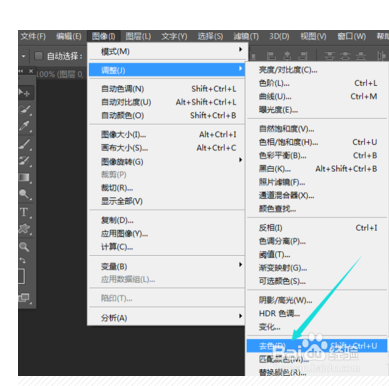Open 黑白(K)... adjustment
389x386 pixels.
tap(317, 169)
